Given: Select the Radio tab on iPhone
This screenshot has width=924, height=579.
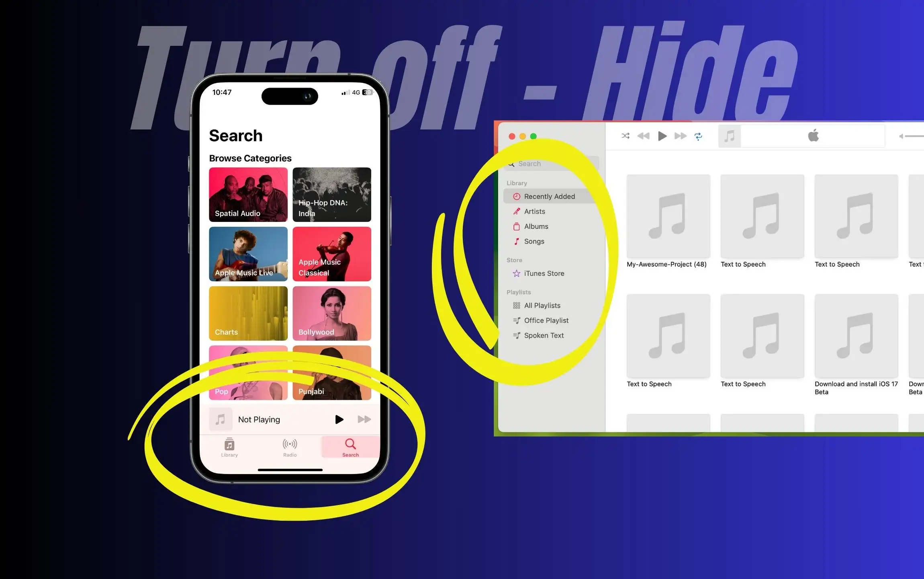Looking at the screenshot, I should coord(289,447).
